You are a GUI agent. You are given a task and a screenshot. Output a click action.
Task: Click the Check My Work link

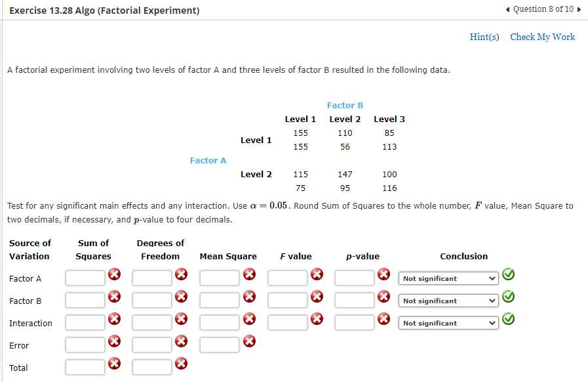tap(543, 37)
